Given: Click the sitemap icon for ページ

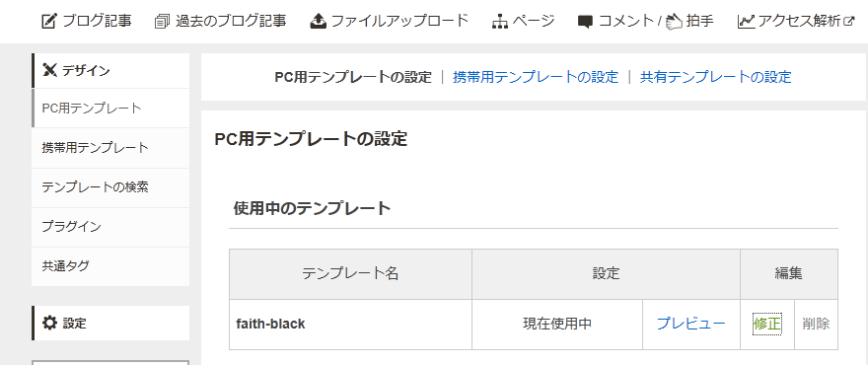Looking at the screenshot, I should pos(500,22).
